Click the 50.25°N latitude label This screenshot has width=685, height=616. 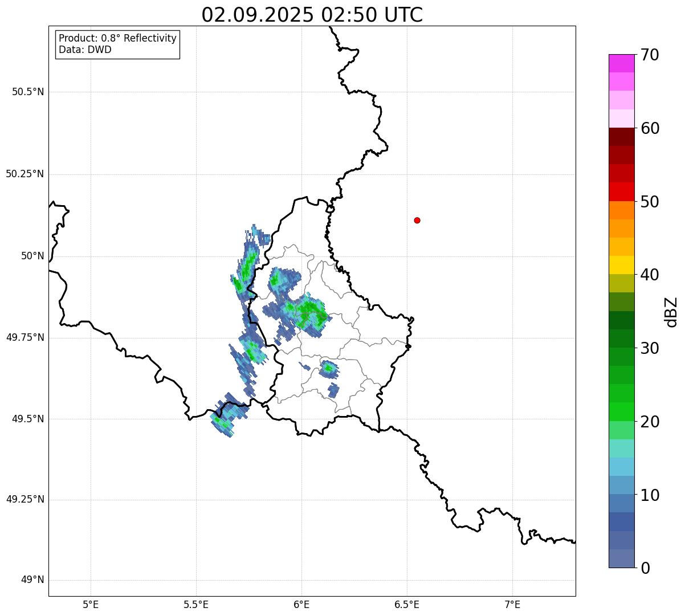click(x=25, y=174)
